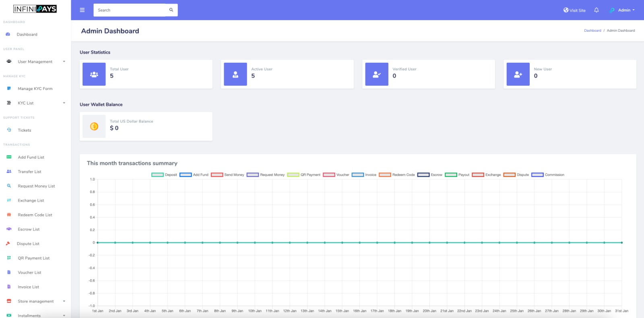This screenshot has width=644, height=318.
Task: Open Tickets in the sidebar
Action: coord(24,130)
